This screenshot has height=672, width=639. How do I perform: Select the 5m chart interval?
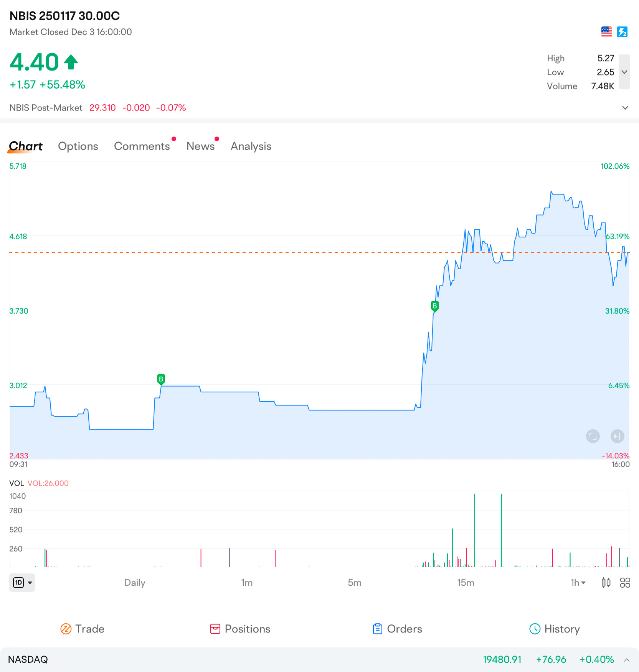355,583
